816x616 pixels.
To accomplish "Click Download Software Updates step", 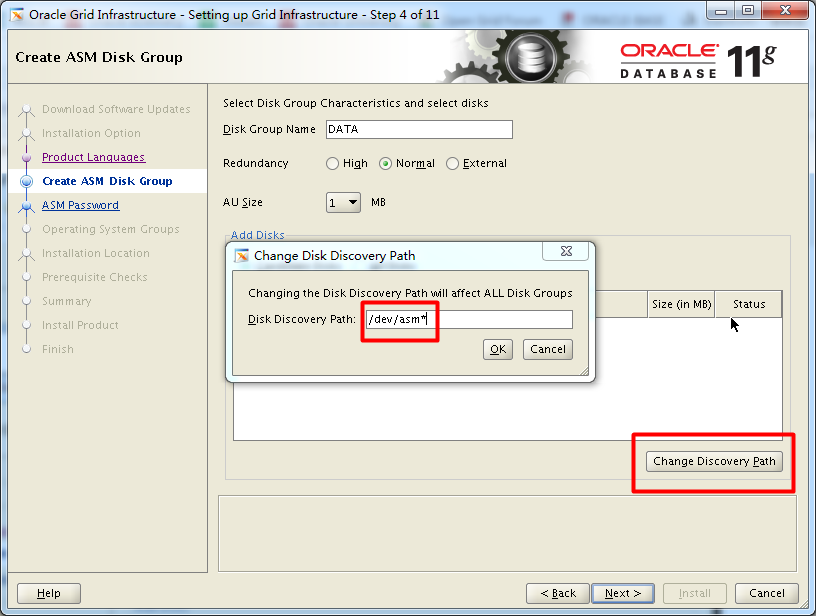I will point(116,109).
